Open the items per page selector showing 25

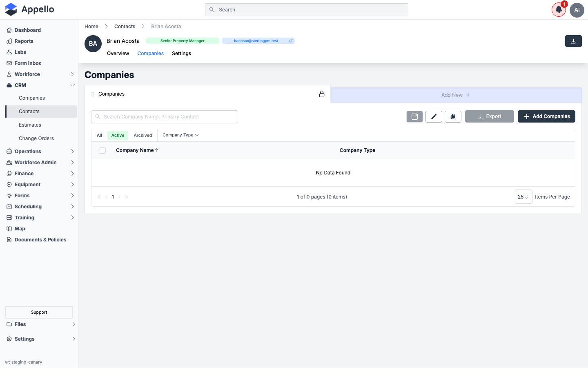pos(523,197)
